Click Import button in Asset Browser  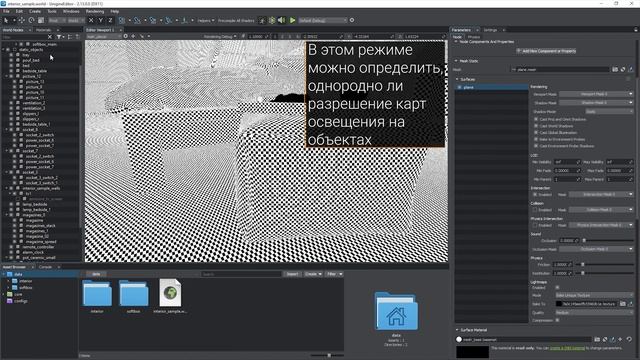click(292, 274)
